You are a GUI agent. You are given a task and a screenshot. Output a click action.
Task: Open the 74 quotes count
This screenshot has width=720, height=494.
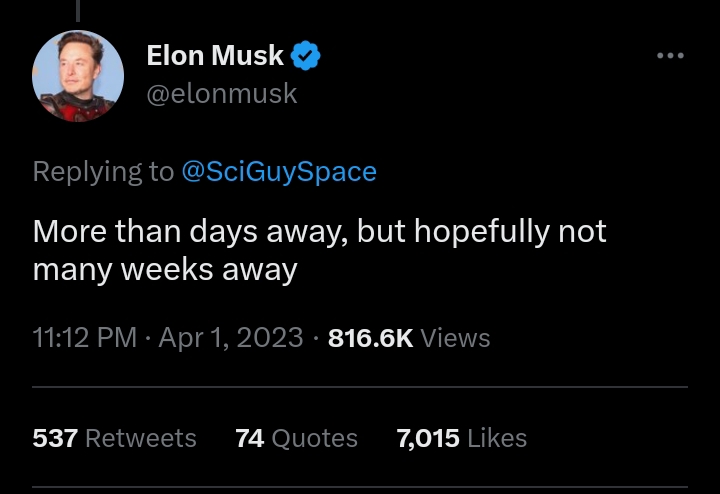(249, 438)
